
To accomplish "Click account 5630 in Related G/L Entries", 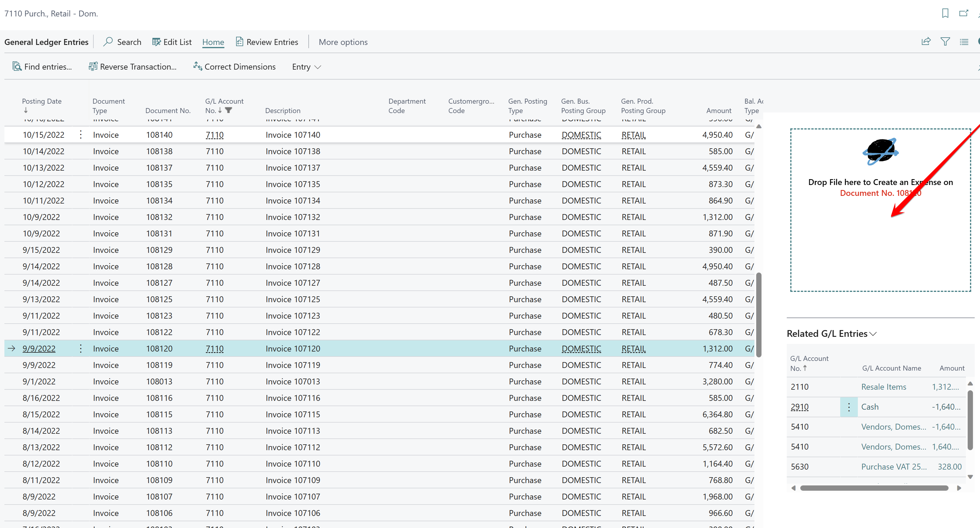I will click(799, 467).
